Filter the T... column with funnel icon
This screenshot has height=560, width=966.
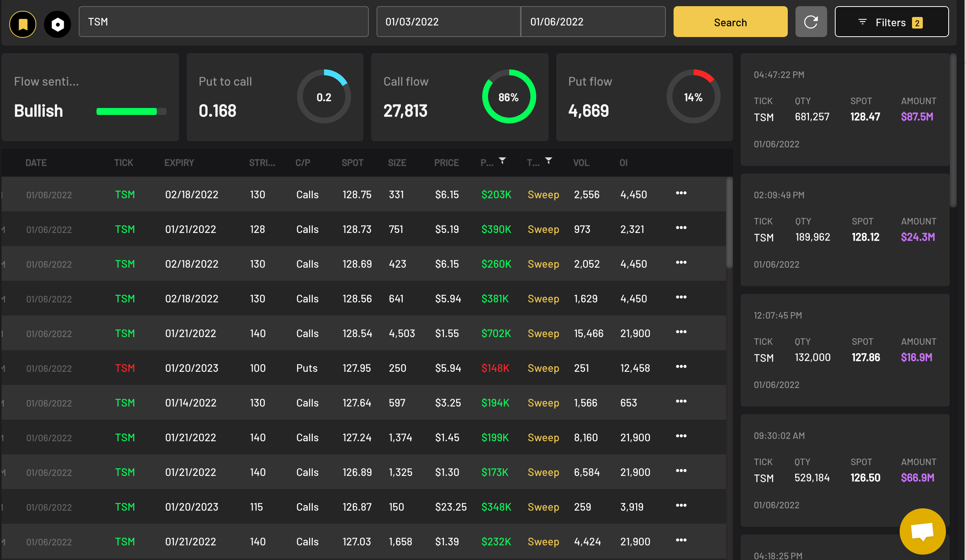click(549, 161)
